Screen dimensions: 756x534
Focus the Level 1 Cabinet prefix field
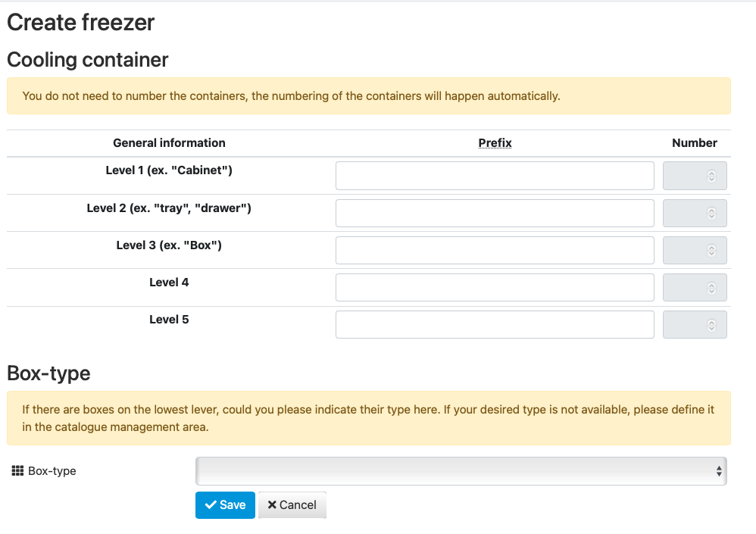click(495, 176)
